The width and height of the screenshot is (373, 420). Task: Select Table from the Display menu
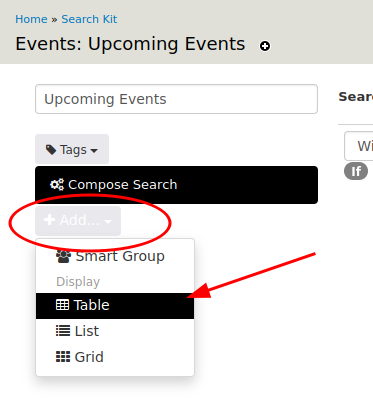tap(115, 306)
